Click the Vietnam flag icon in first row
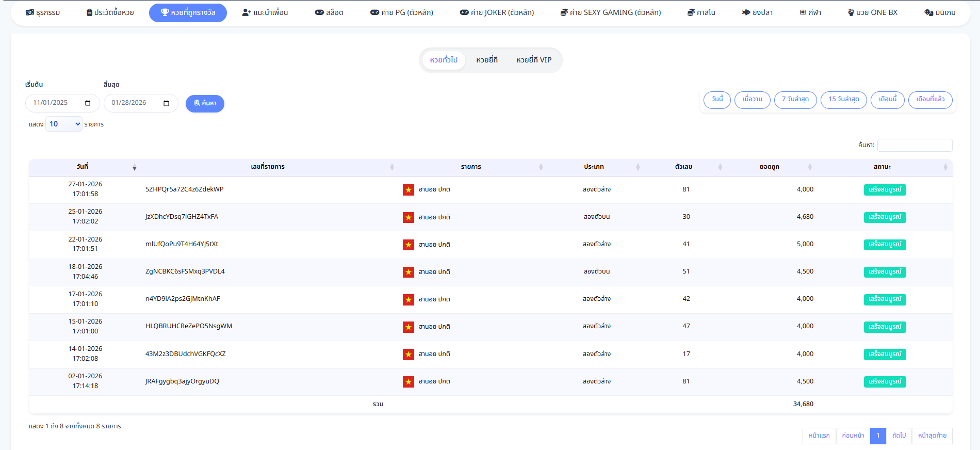This screenshot has width=980, height=450. pos(408,190)
